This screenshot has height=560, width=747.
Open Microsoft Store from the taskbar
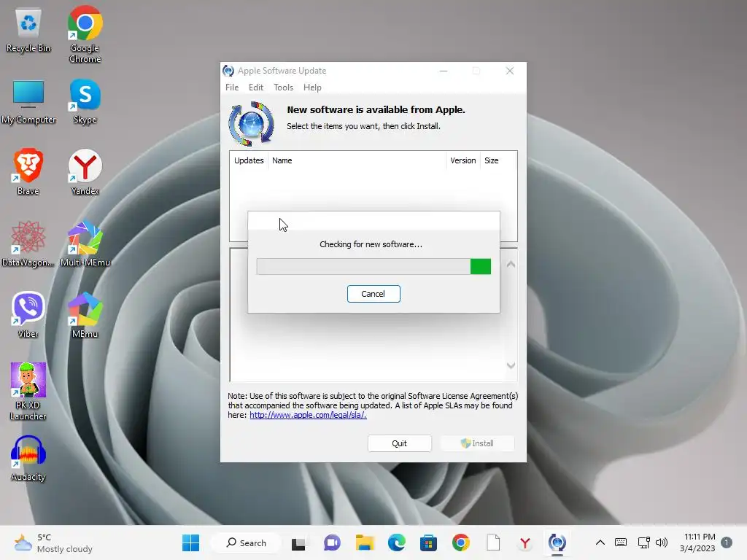(x=428, y=542)
